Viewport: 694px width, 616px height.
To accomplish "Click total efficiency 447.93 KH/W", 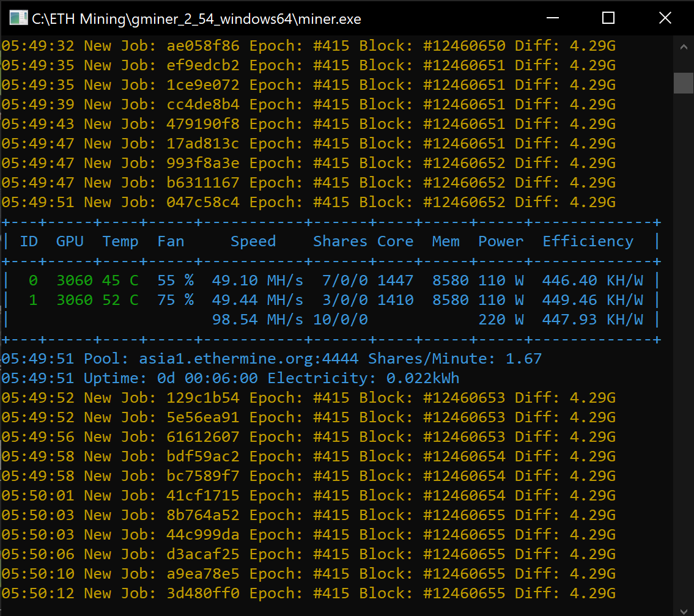I will 592,319.
